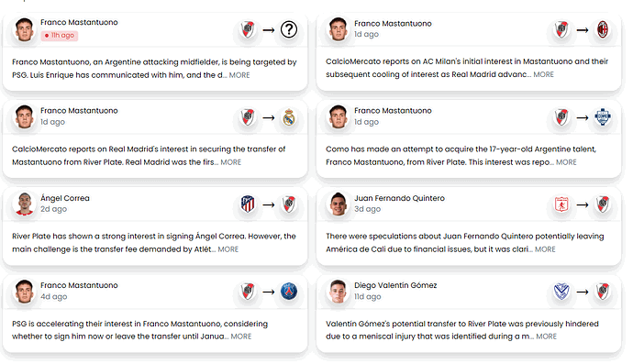Click the Vélez Sarsfield crest icon
Viewport: 633px width, 364px height.
(561, 292)
